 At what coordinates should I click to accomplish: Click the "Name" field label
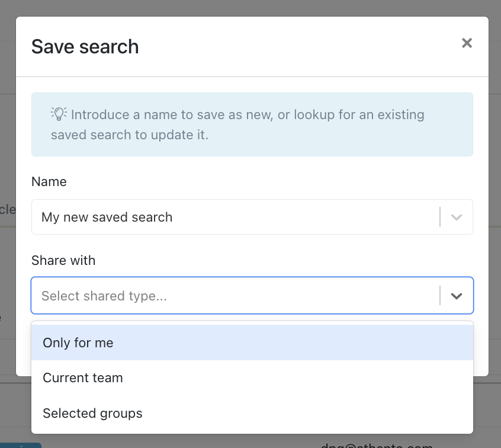point(49,182)
